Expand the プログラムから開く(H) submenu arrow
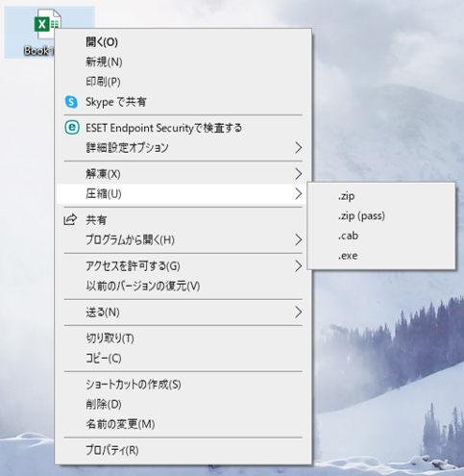 298,240
